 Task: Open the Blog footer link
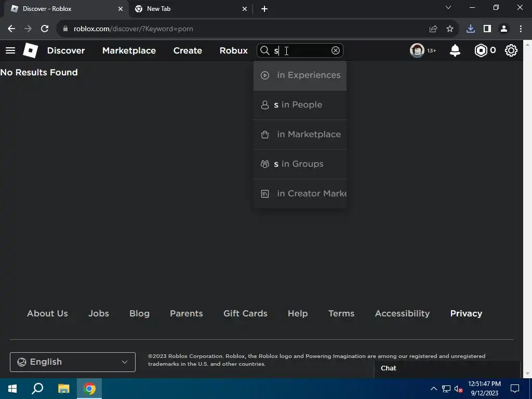coord(139,313)
